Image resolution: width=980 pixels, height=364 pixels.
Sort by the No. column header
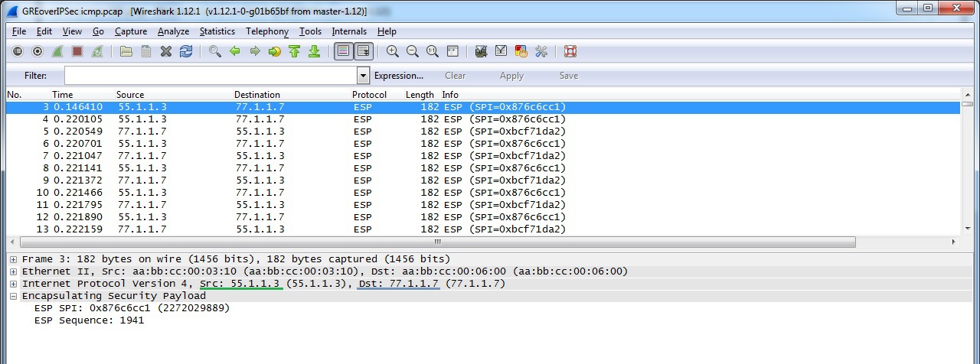(14, 95)
